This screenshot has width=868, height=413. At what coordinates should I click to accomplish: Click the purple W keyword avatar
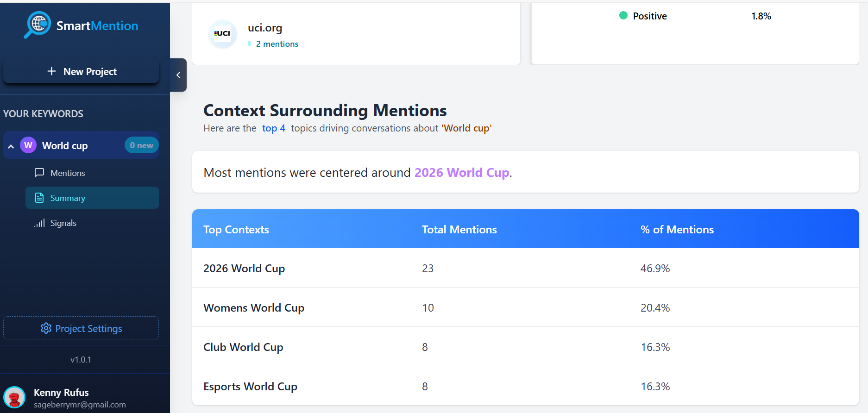pyautogui.click(x=28, y=145)
